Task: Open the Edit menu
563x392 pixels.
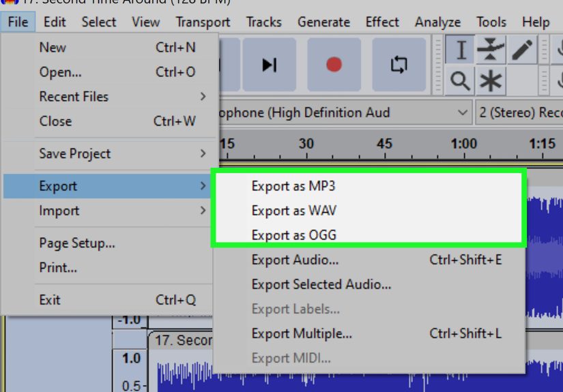Action: point(55,22)
